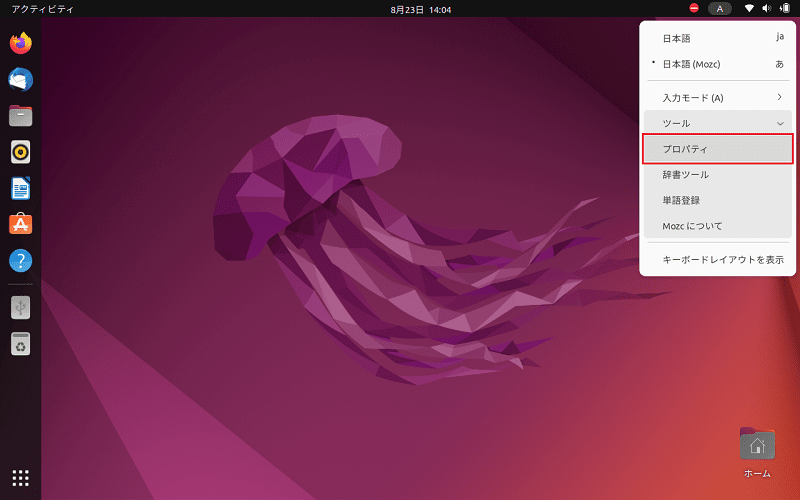Open the clock showing 8月23日 14:04

tap(421, 9)
